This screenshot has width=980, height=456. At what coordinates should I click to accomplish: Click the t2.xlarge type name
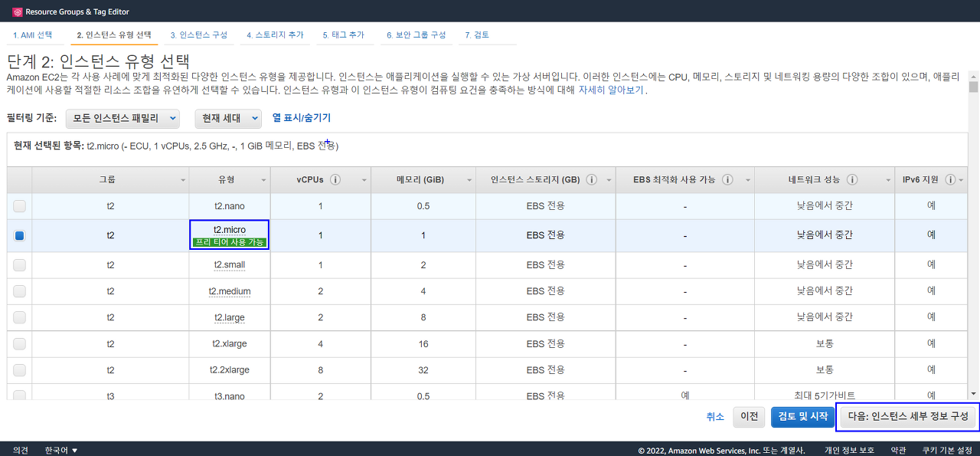pos(230,343)
